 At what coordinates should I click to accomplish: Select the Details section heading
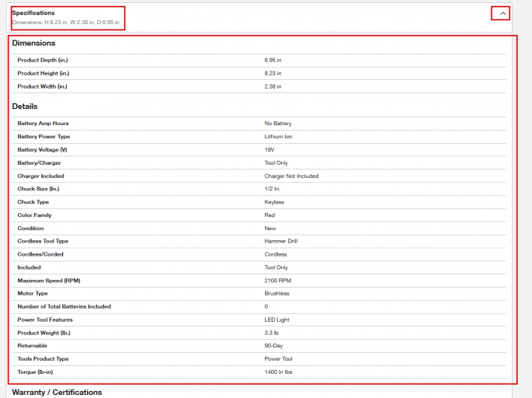click(25, 106)
